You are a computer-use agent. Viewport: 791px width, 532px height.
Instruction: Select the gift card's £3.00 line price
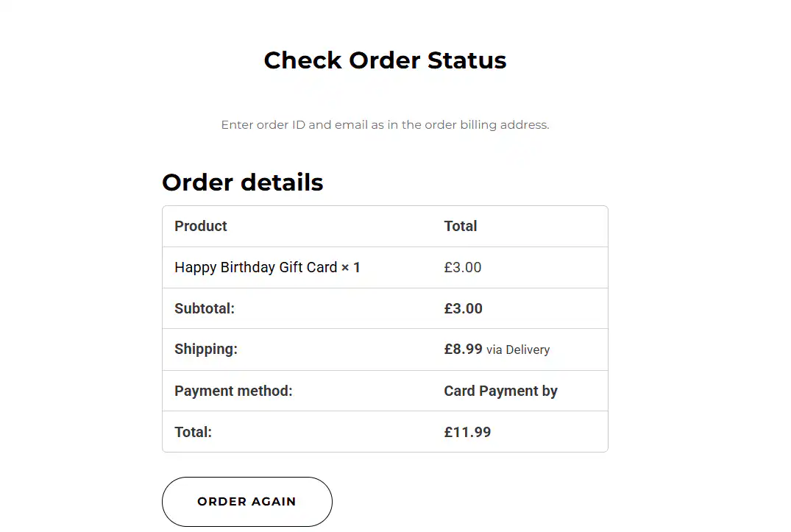point(463,267)
